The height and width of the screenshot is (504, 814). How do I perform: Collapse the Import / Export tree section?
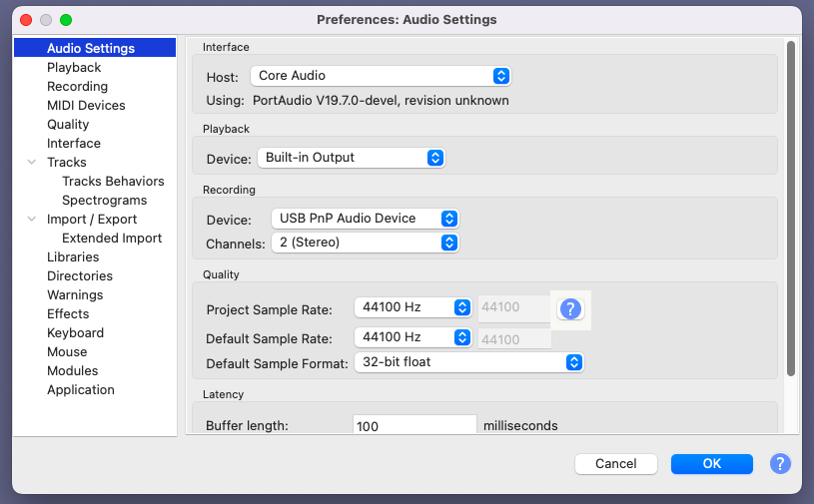(33, 220)
